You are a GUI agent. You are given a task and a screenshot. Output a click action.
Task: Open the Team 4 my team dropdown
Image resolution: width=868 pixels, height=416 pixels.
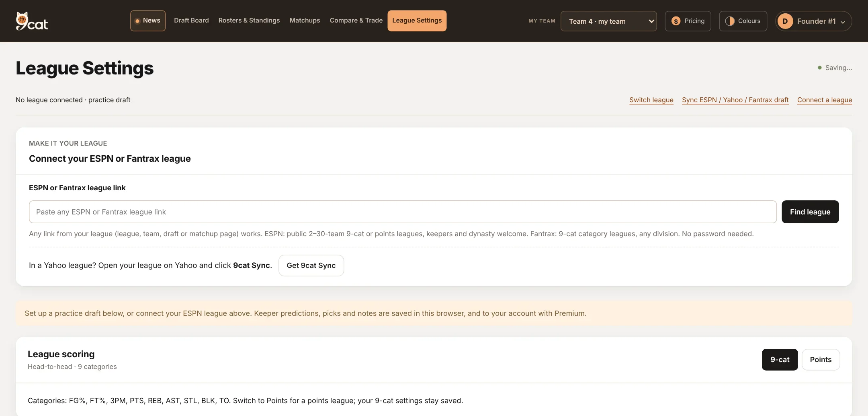[x=608, y=21]
